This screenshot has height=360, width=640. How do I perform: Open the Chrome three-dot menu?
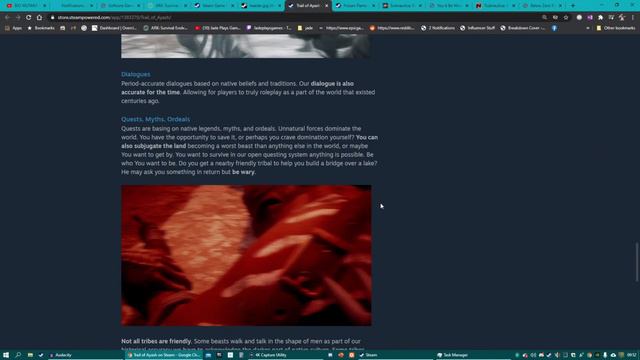pos(633,18)
